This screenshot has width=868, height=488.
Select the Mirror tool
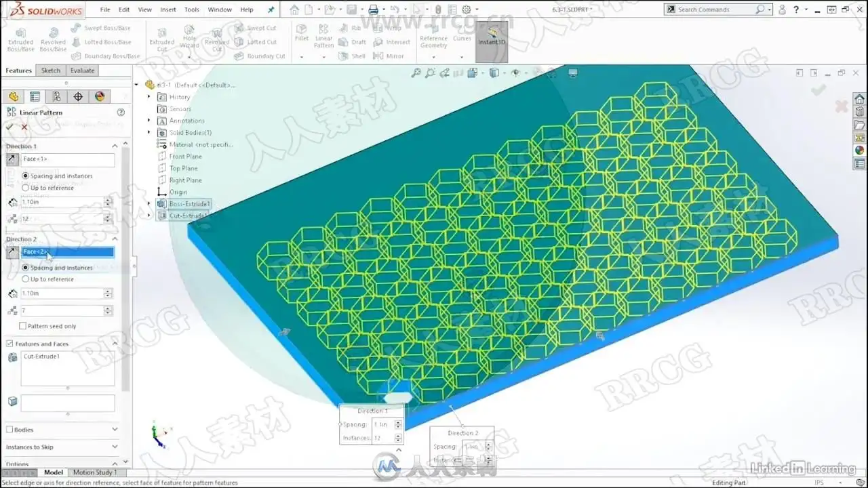389,56
